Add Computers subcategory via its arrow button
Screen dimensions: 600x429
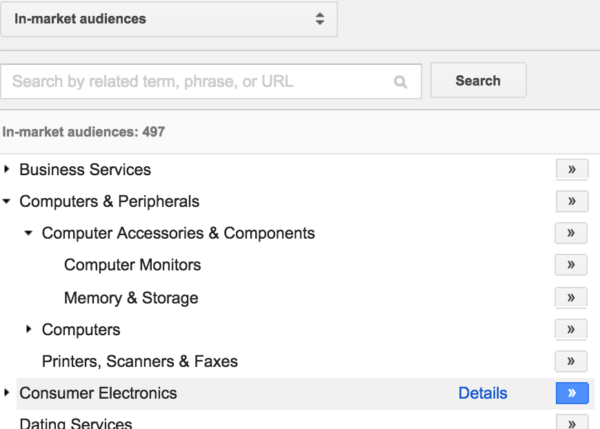coord(571,329)
